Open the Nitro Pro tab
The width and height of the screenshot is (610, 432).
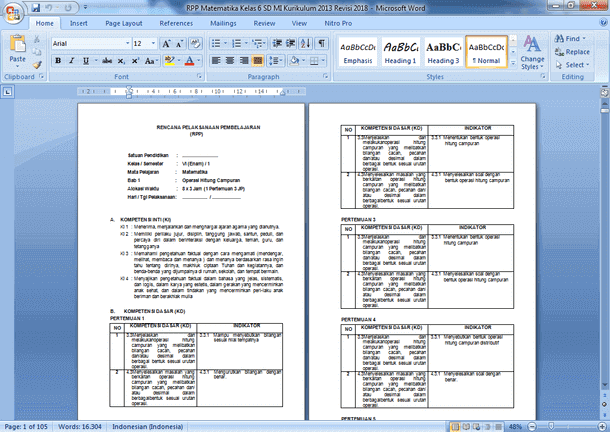338,23
